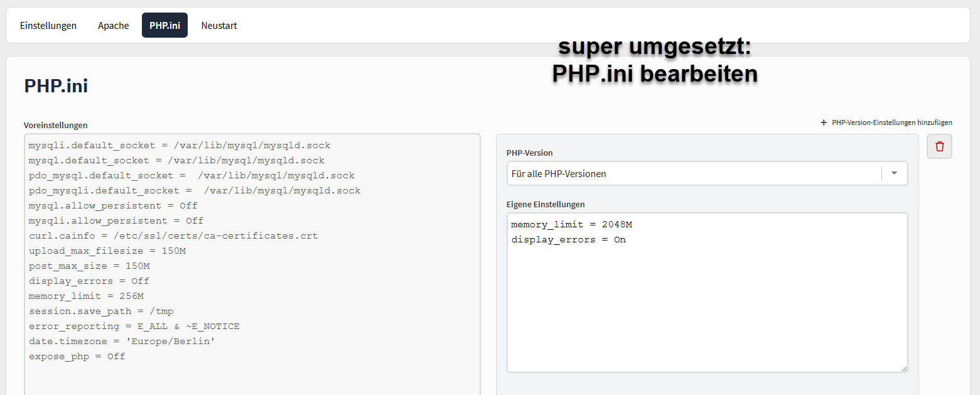
Task: Click the red trash delete icon
Action: pyautogui.click(x=939, y=146)
